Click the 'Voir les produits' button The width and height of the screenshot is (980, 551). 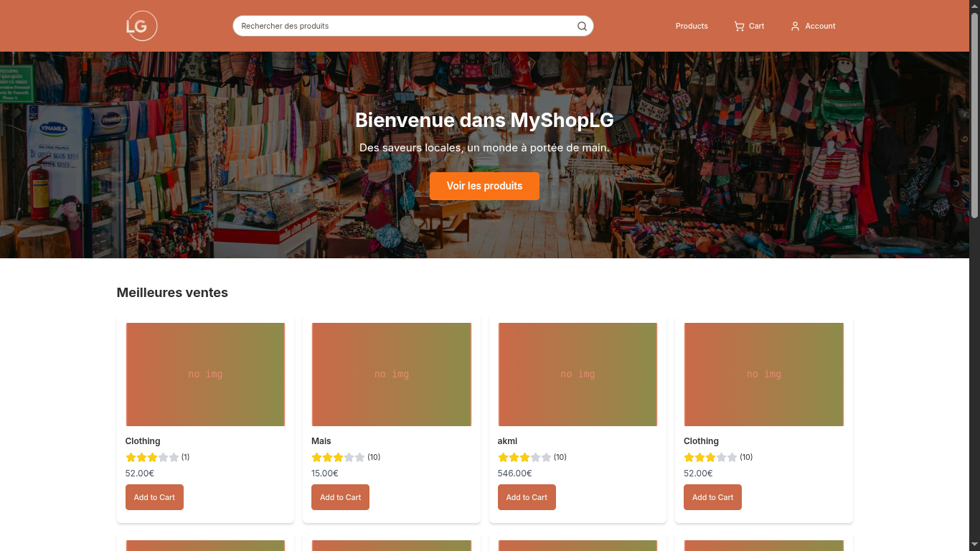484,186
